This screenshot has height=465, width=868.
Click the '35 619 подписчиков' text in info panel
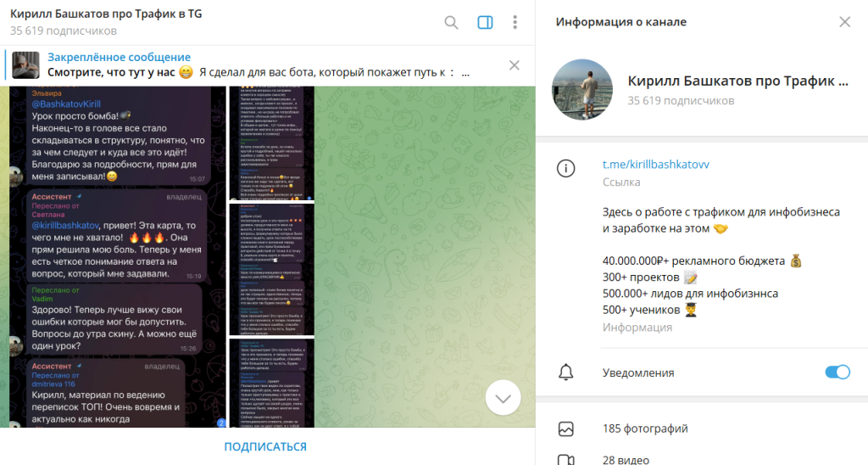681,101
